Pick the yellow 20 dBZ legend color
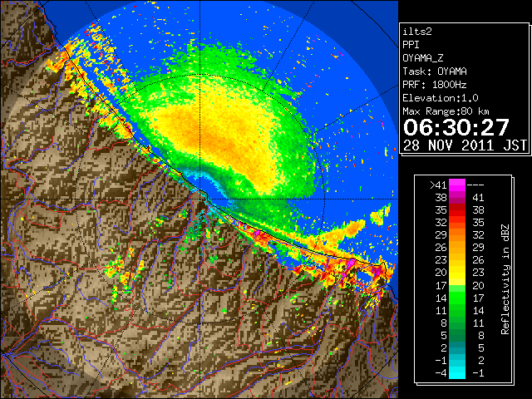This screenshot has height=399, width=532. 457,273
